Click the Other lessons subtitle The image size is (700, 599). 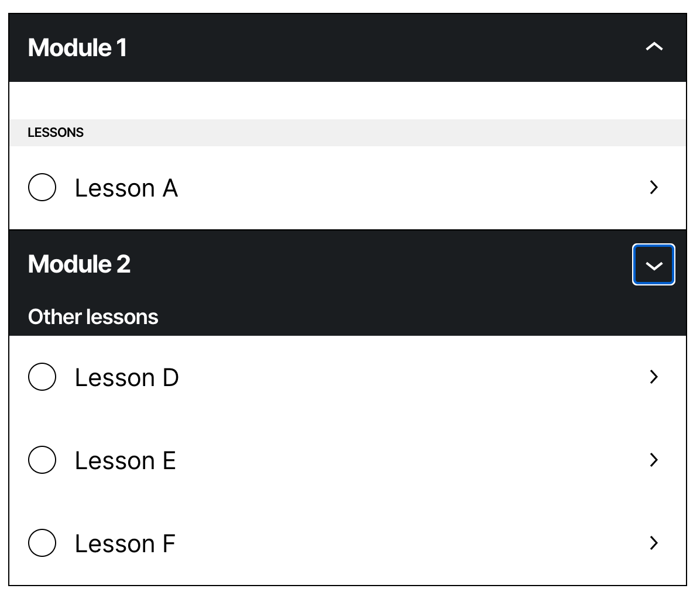[x=93, y=316]
